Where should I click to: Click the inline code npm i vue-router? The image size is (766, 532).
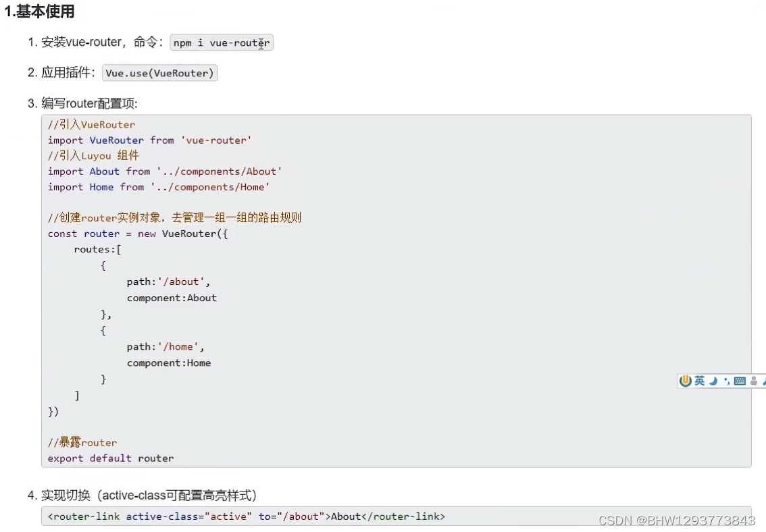(x=222, y=43)
